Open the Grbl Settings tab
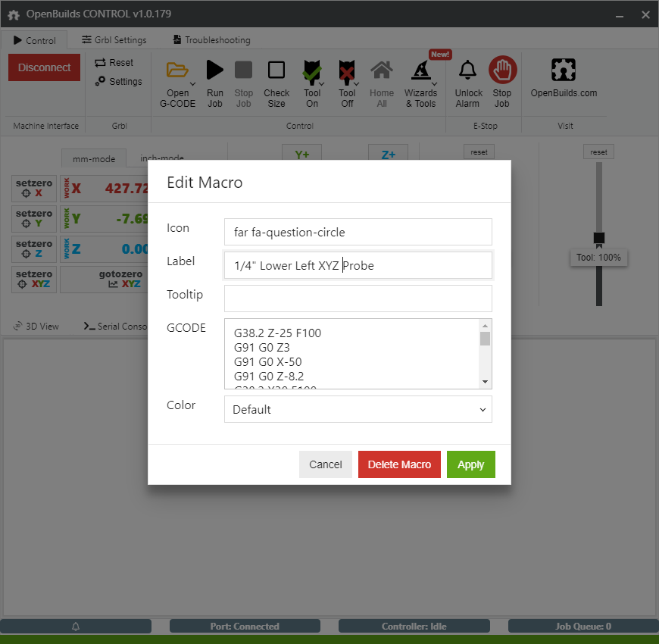659x644 pixels. [x=114, y=40]
